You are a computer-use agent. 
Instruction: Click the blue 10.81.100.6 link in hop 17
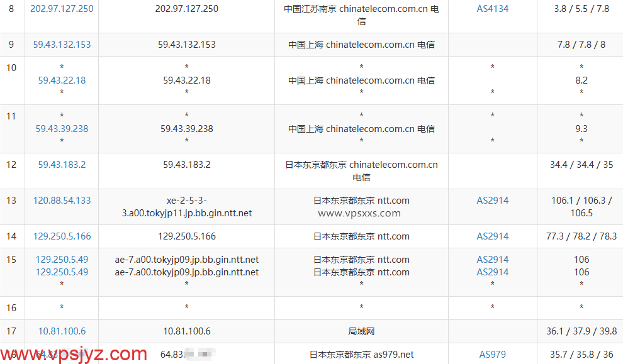(62, 331)
